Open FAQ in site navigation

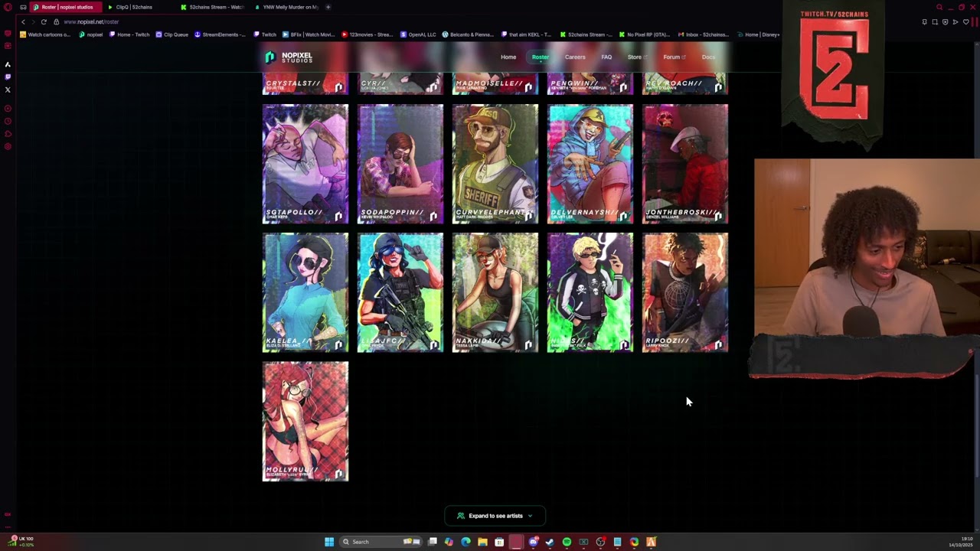coord(606,57)
